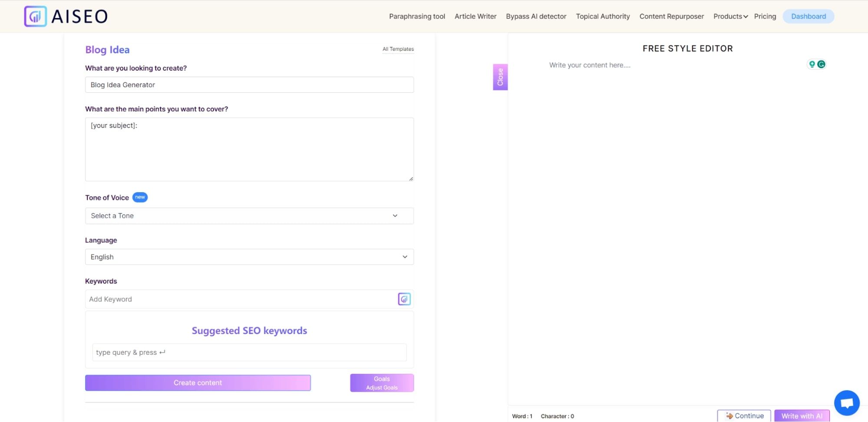Click the Dashboard button
This screenshot has width=868, height=422.
tap(808, 16)
